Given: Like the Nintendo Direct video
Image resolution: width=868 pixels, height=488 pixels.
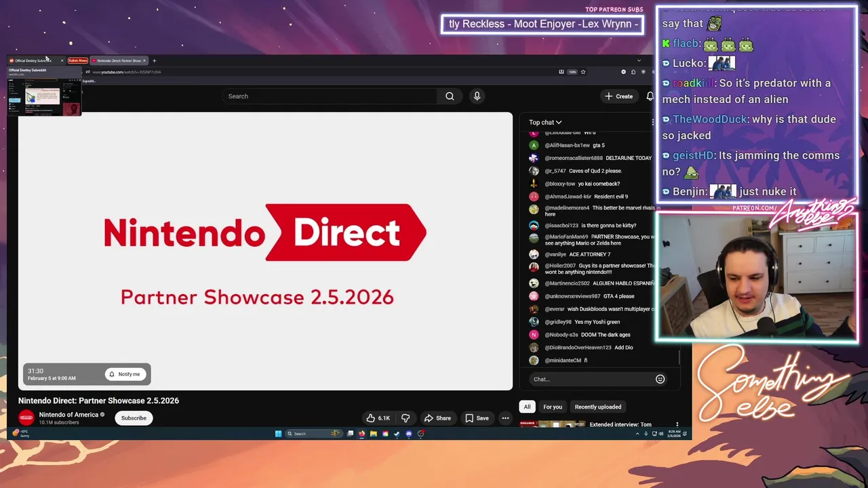Looking at the screenshot, I should [378, 418].
